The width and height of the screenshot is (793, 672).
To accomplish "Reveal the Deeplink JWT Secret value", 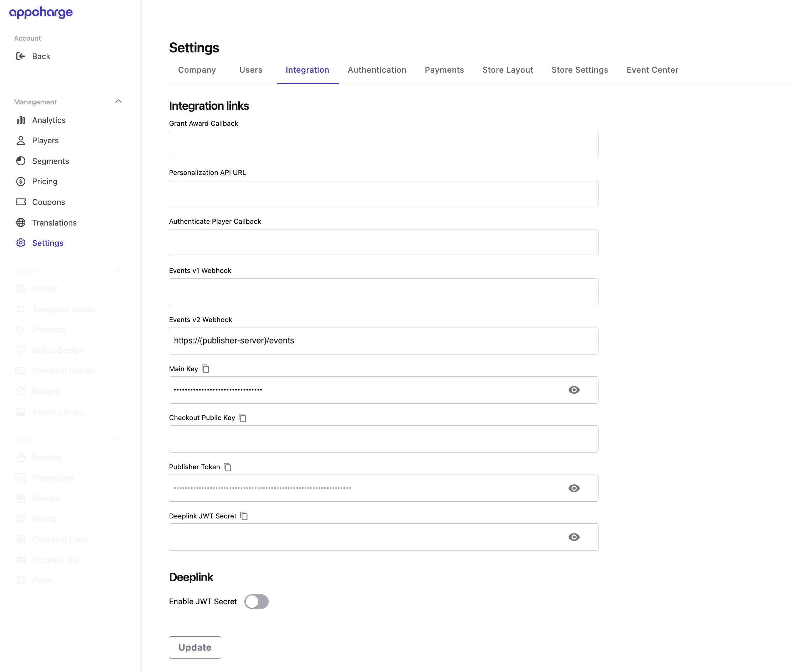I will [x=574, y=537].
